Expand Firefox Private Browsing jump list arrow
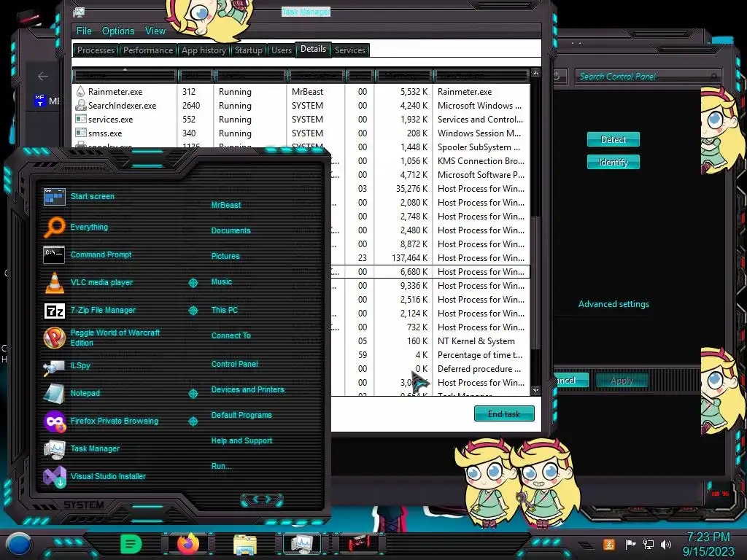Screen dimensions: 747x560 193,421
